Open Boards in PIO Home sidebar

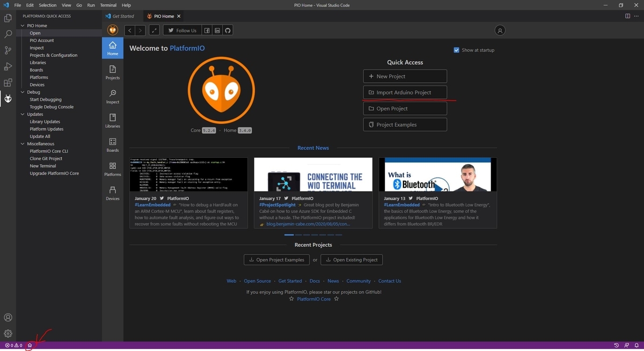pyautogui.click(x=113, y=145)
